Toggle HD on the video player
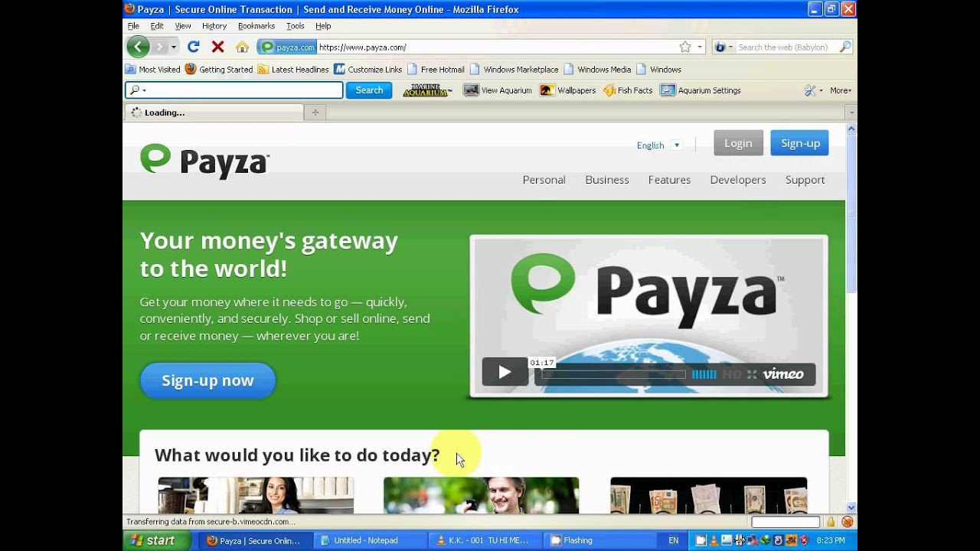This screenshot has height=551, width=980. 732,374
